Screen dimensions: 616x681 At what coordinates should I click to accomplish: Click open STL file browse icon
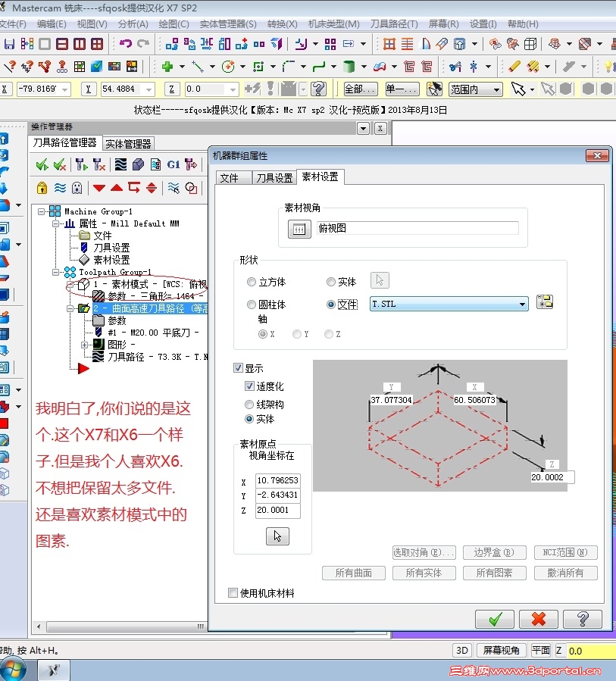(545, 301)
